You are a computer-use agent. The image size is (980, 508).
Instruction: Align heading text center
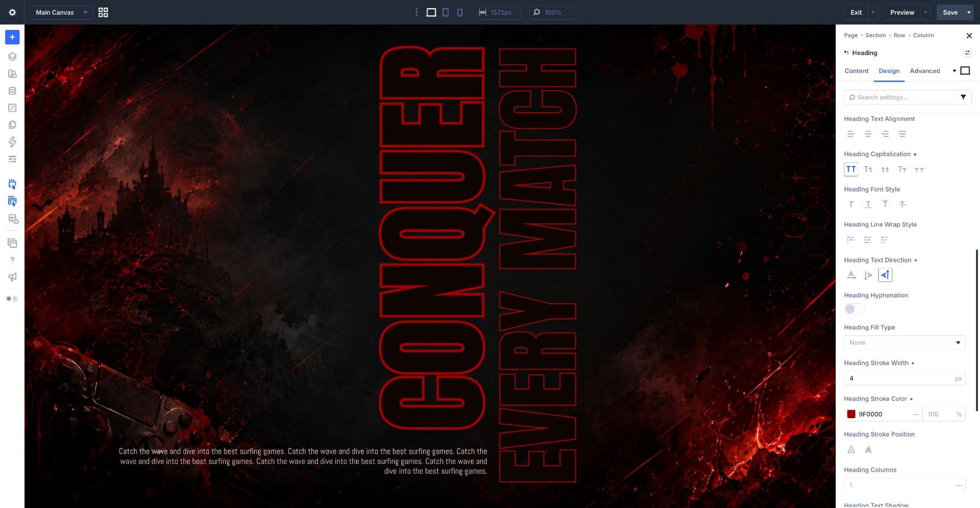[x=868, y=134]
